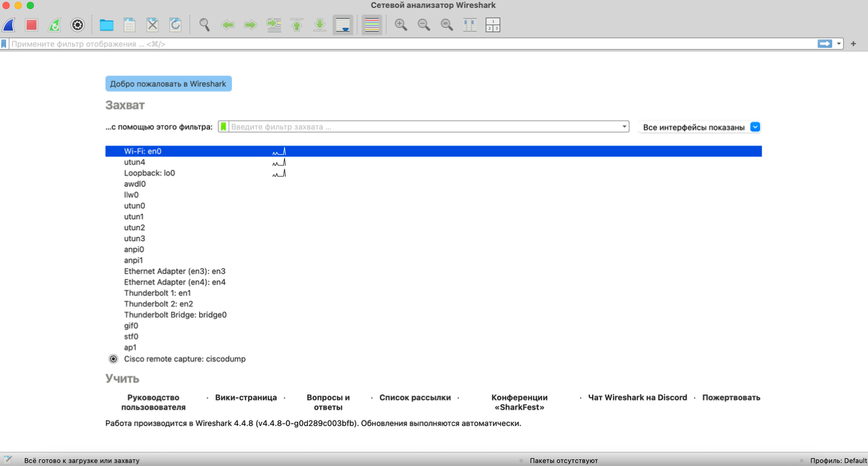
Task: Open capture options gear icon
Action: [78, 25]
